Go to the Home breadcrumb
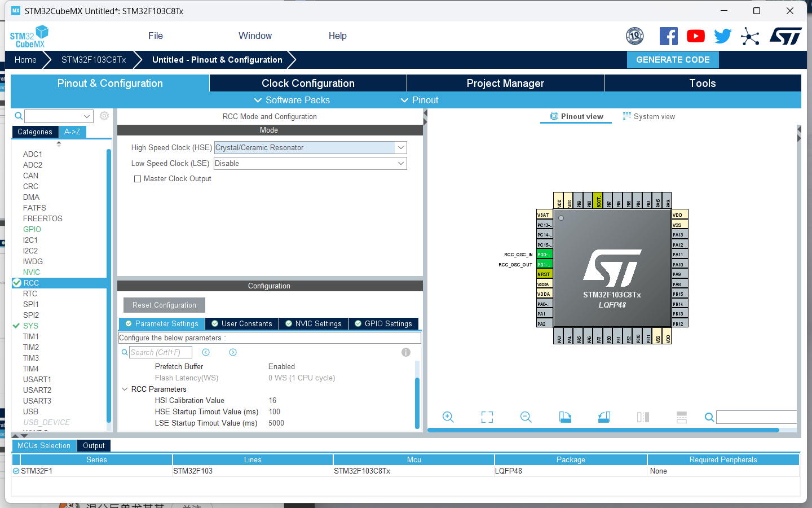 [25, 60]
